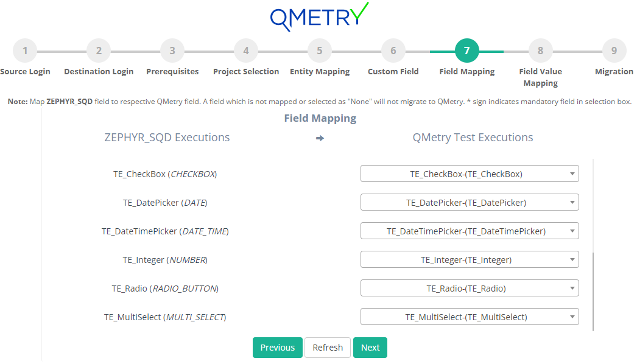
Task: Open the TE_DatePicker mapping dropdown
Action: 470,202
